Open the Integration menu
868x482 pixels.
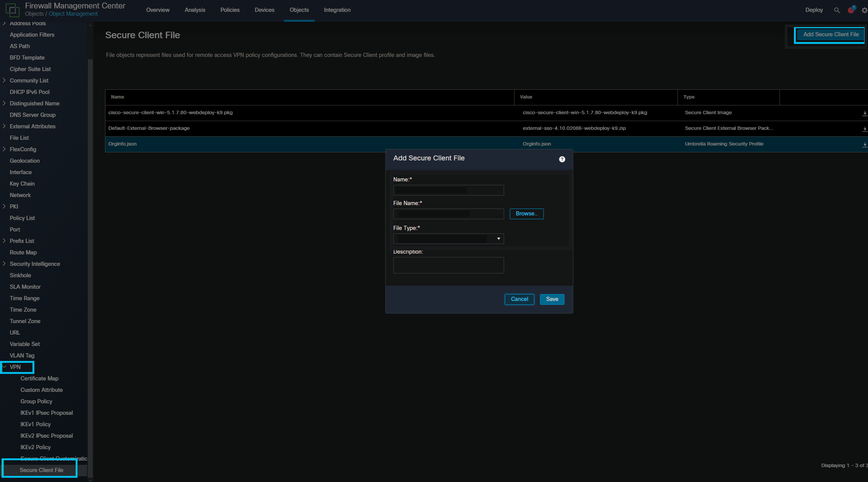pos(337,10)
